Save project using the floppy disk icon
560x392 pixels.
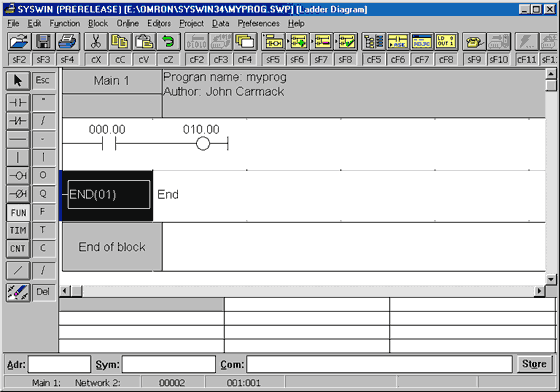click(43, 42)
